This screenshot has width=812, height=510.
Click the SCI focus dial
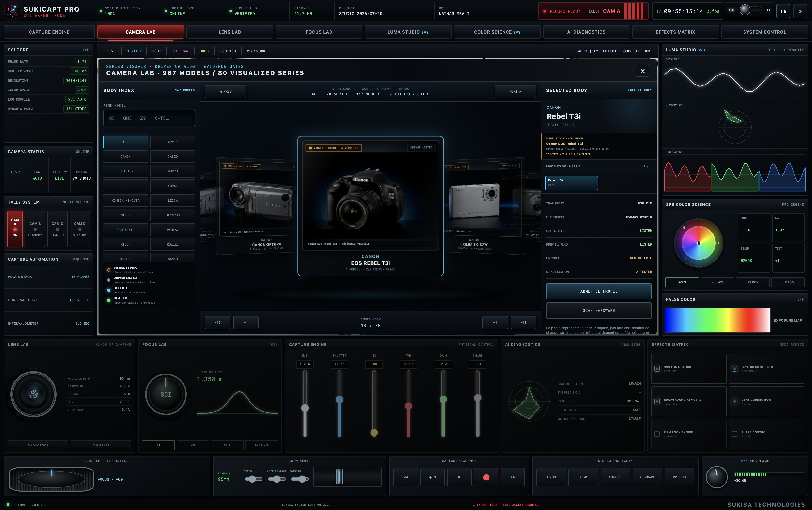166,394
